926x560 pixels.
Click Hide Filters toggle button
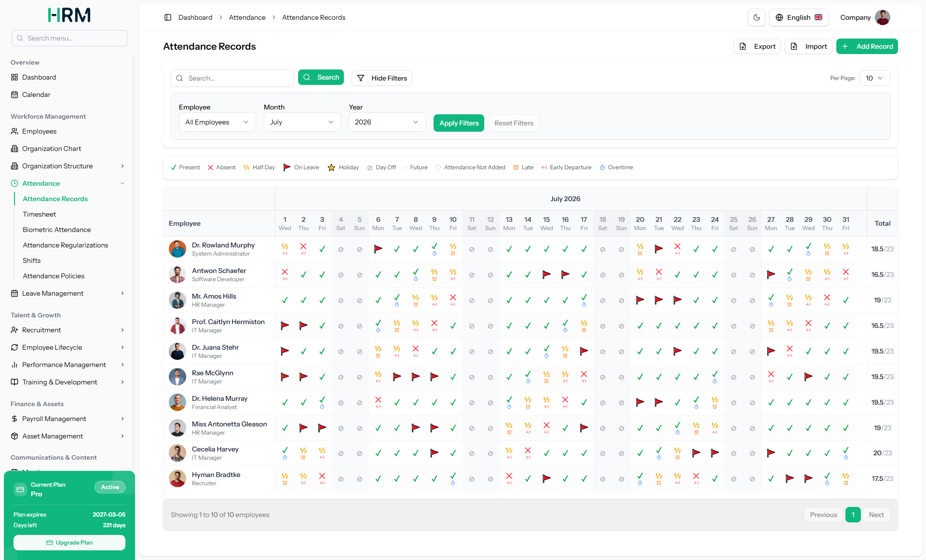pyautogui.click(x=382, y=78)
